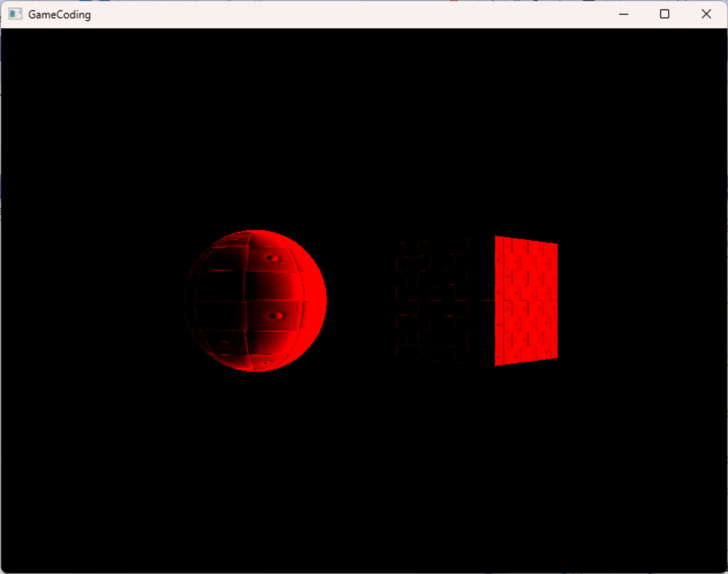
Task: Click black space between sphere and cube
Action: point(360,300)
